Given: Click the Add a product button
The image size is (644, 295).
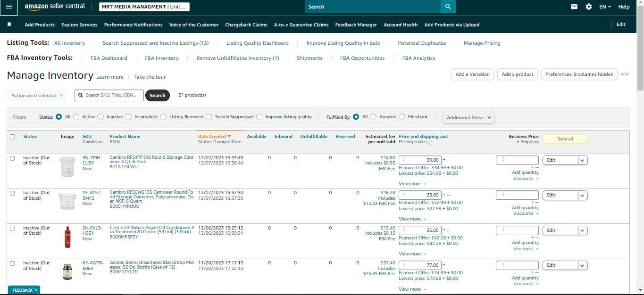Looking at the screenshot, I should click(517, 74).
